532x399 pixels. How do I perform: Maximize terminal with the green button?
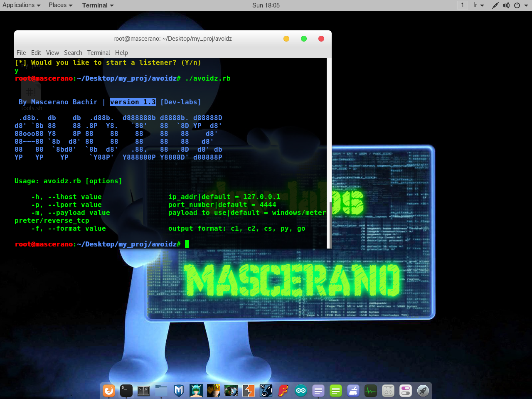coord(304,39)
